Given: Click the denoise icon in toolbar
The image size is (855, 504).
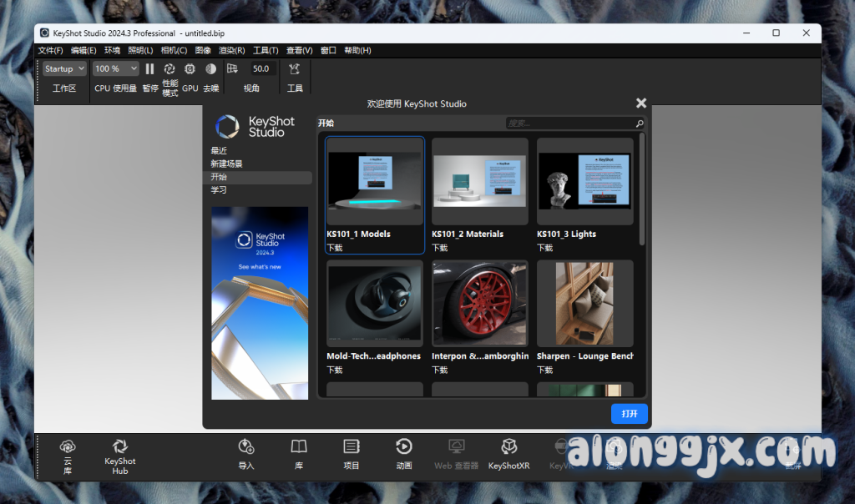Looking at the screenshot, I should [x=210, y=69].
